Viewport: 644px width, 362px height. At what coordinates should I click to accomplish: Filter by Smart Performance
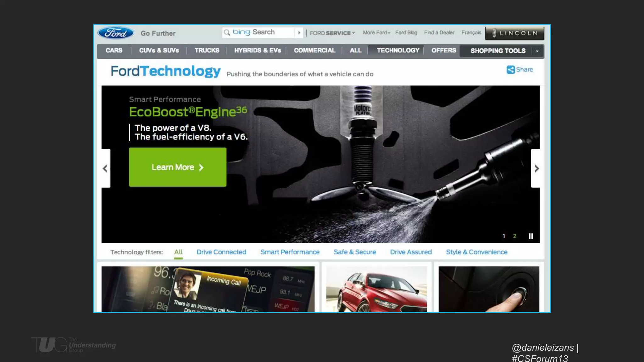290,252
